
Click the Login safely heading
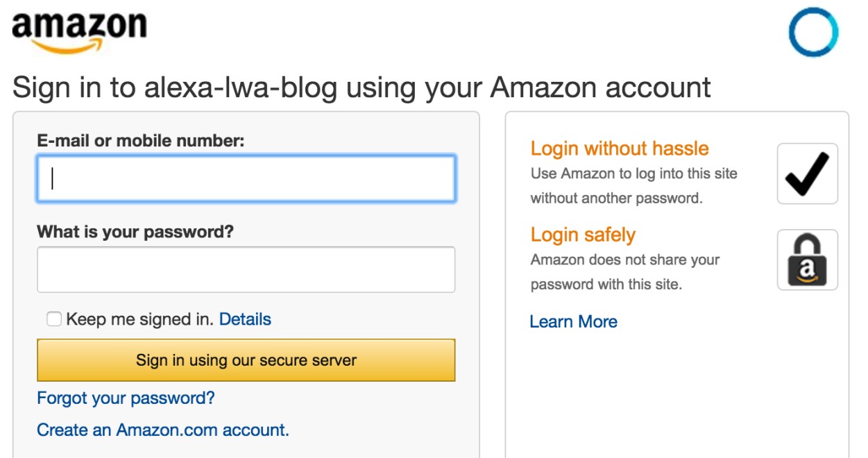pyautogui.click(x=583, y=235)
